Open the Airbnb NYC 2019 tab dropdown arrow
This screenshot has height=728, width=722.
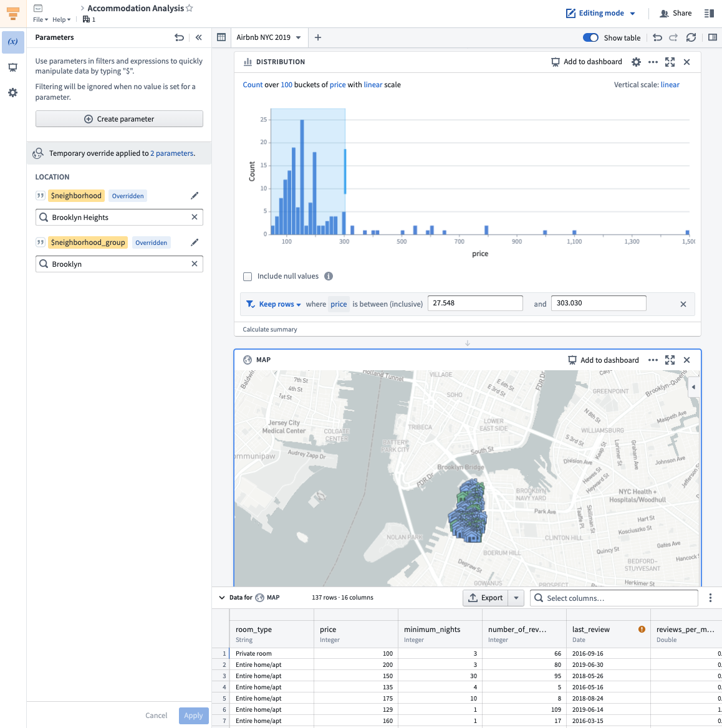pos(299,37)
